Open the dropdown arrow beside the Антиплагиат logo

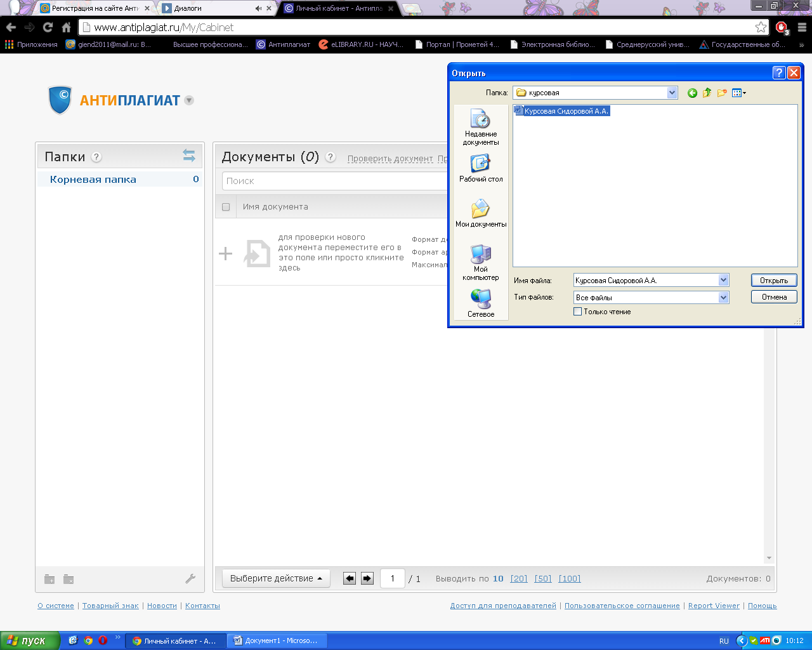click(188, 100)
